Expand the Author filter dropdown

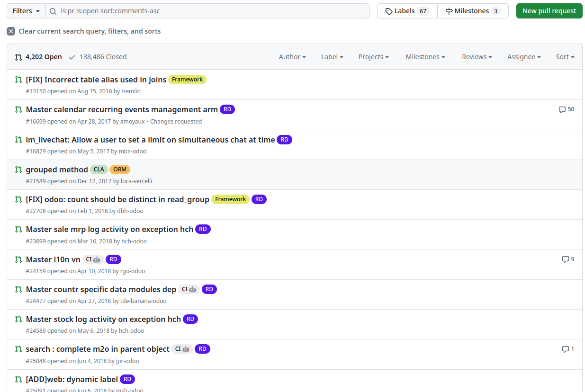[292, 57]
